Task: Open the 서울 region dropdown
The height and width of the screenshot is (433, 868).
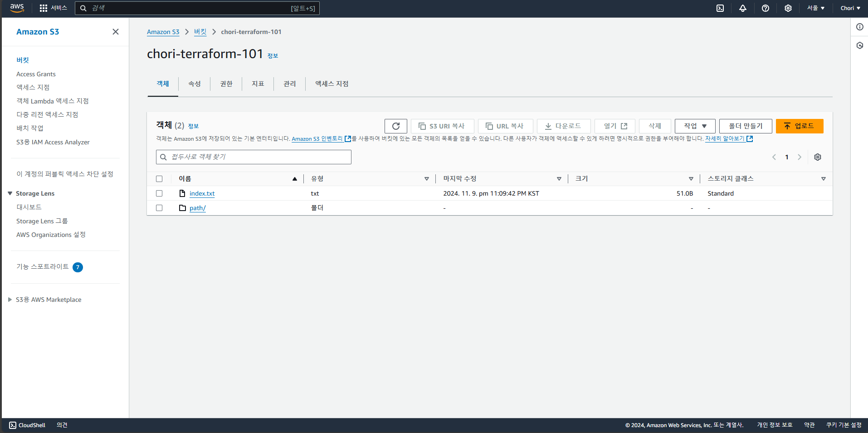Action: [816, 8]
